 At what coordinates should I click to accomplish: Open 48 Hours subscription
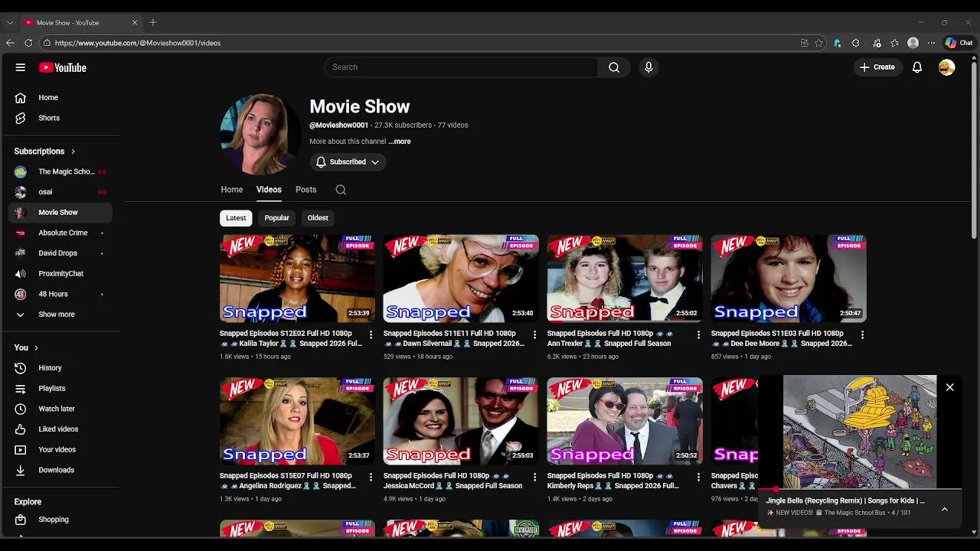point(60,294)
